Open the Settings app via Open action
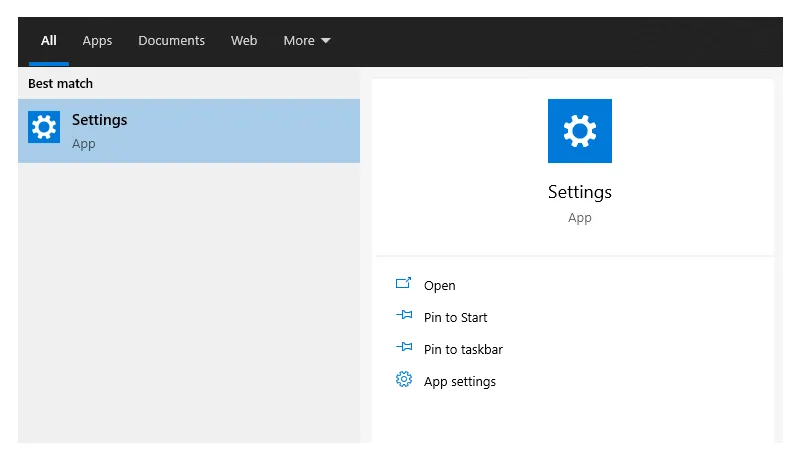Image resolution: width=802 pixels, height=460 pixels. click(x=439, y=286)
